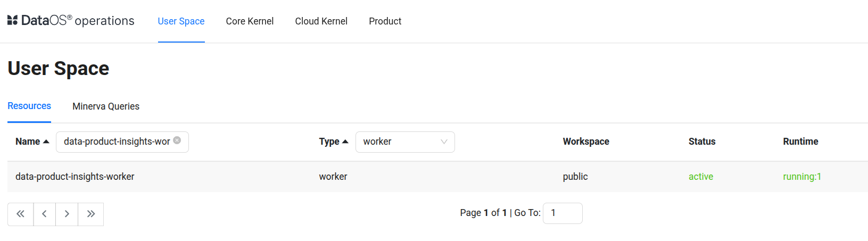Click the active status text
Image resolution: width=868 pixels, height=241 pixels.
pyautogui.click(x=700, y=177)
